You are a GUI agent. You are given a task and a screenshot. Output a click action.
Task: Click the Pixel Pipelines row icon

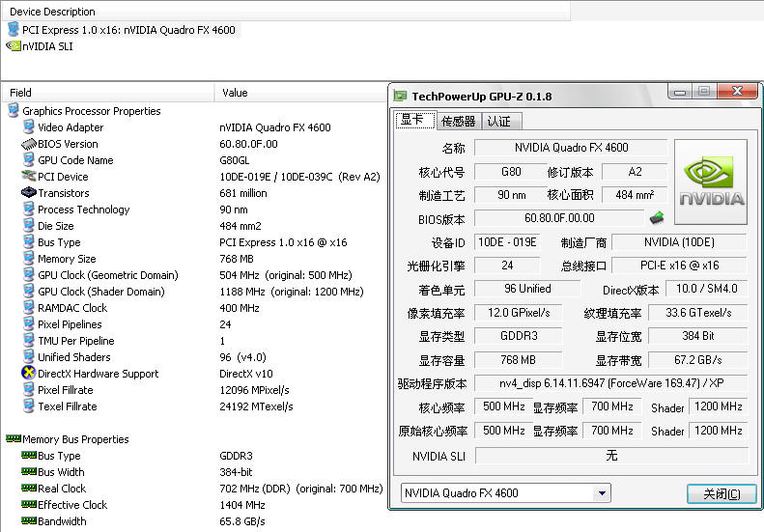pyautogui.click(x=29, y=323)
